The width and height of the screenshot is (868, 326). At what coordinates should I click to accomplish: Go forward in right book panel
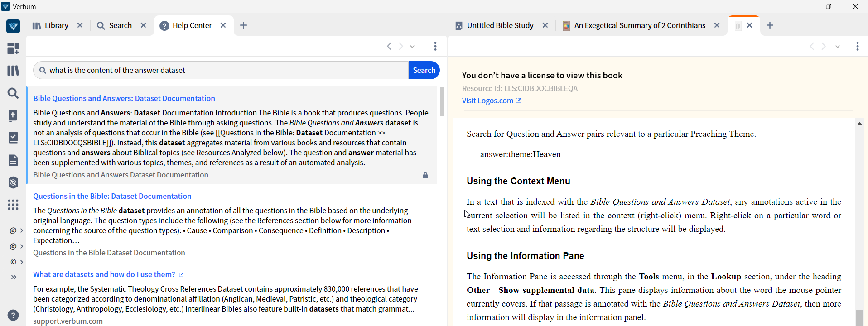click(824, 46)
